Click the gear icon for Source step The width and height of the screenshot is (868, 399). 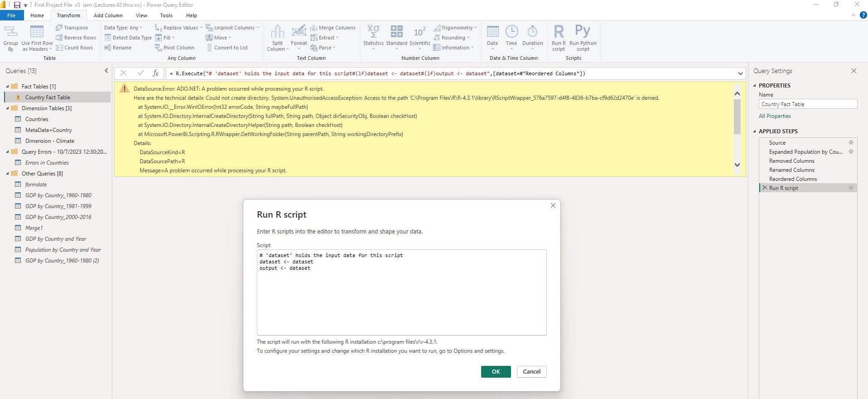point(851,142)
